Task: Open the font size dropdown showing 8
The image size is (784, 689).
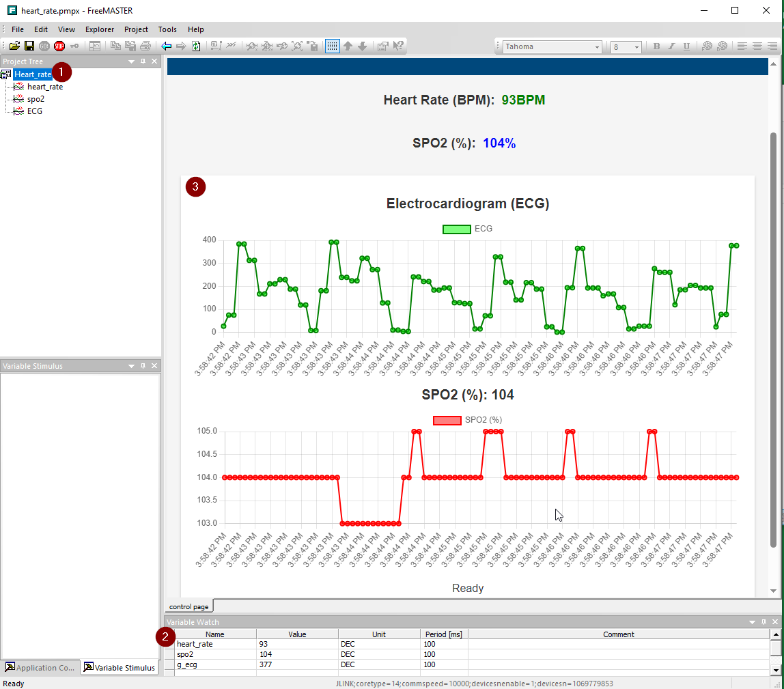Action: click(636, 47)
